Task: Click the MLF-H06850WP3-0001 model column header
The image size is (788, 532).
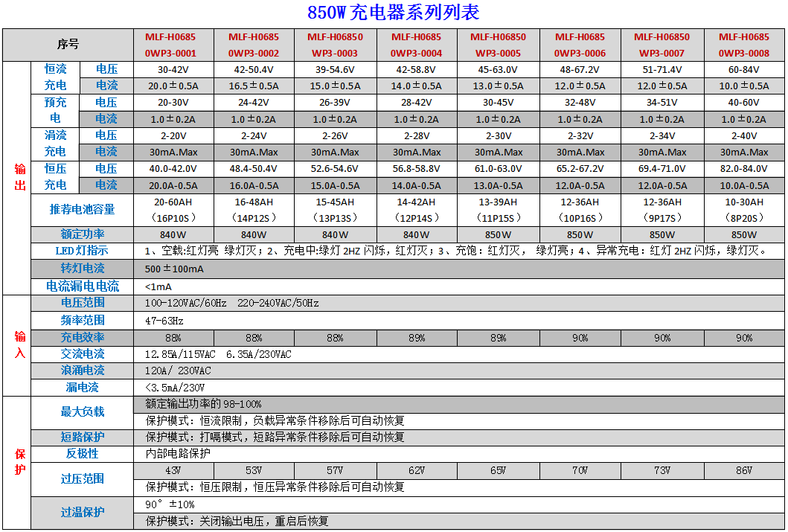Action: (x=173, y=45)
